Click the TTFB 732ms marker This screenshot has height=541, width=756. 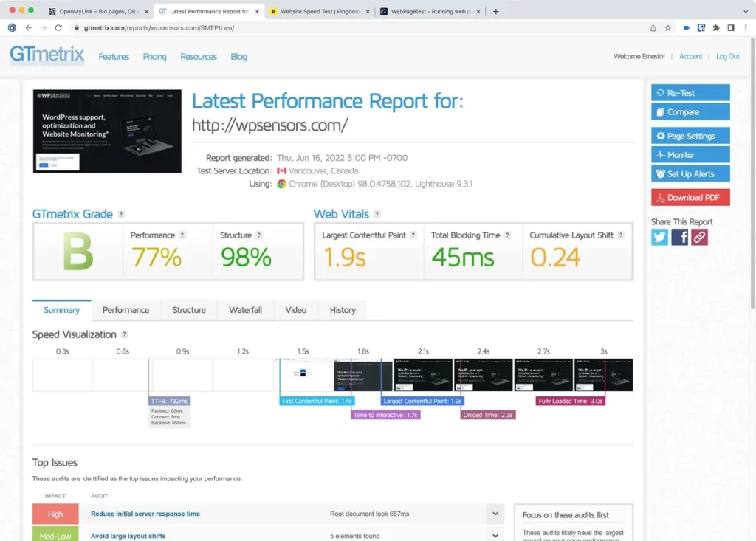pos(169,402)
